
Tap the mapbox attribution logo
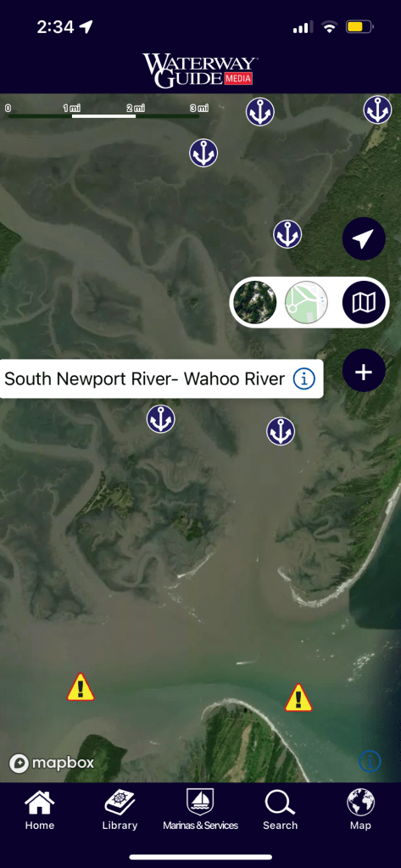(x=52, y=764)
